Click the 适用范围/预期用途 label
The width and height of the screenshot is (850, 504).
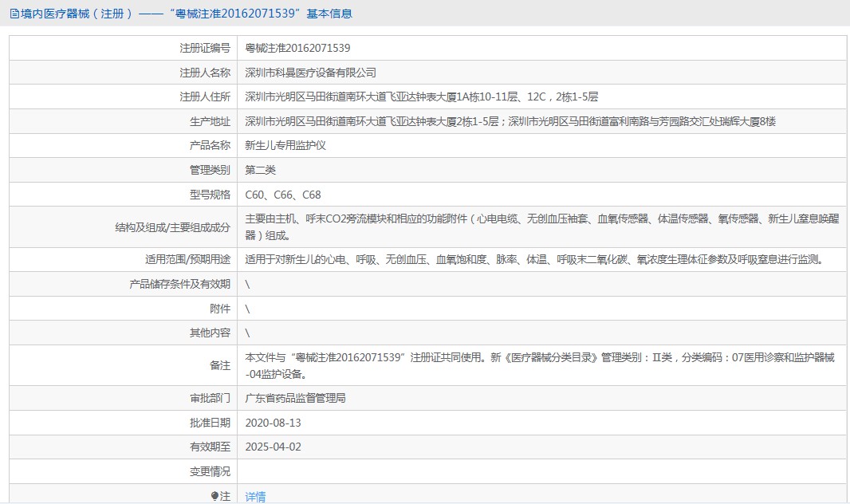pos(187,260)
